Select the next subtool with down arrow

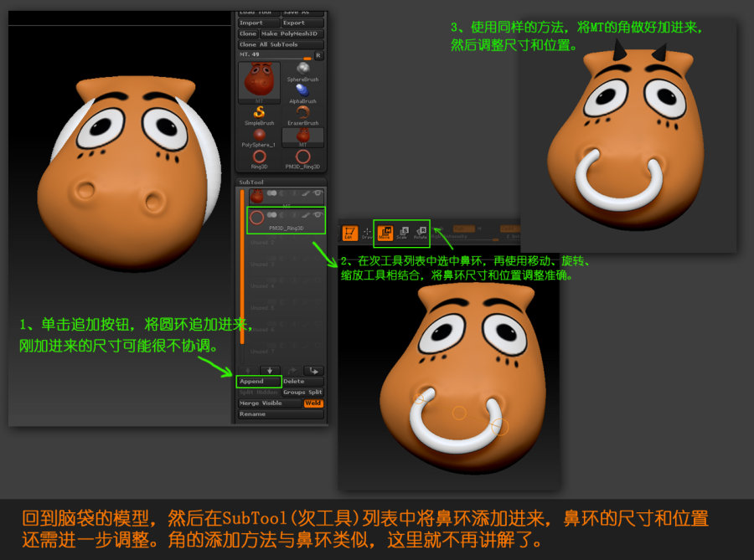[270, 370]
